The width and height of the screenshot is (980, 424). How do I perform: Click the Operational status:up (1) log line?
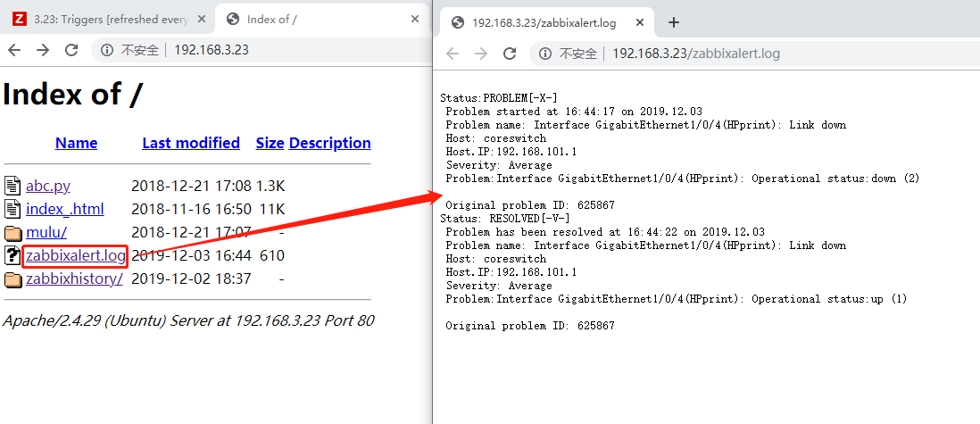tap(677, 299)
